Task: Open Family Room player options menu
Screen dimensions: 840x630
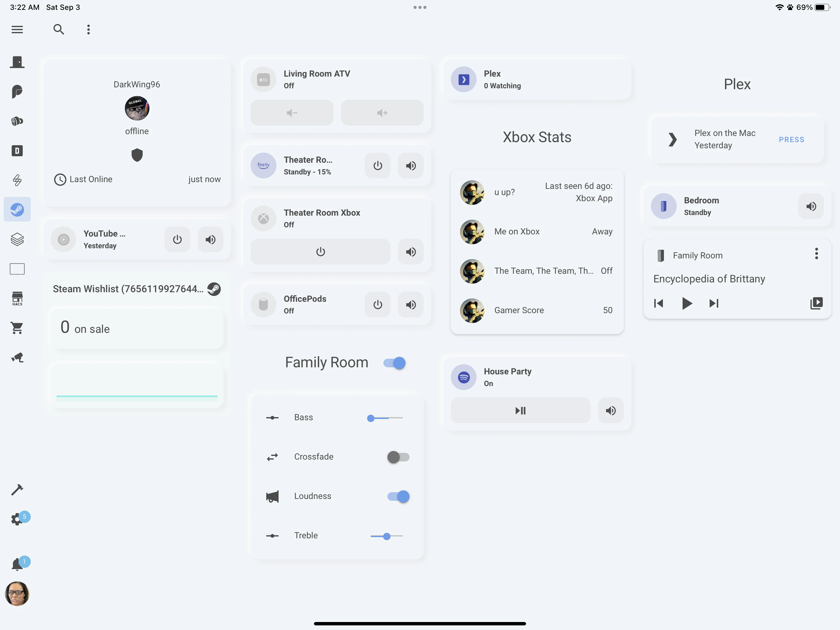Action: tap(816, 253)
